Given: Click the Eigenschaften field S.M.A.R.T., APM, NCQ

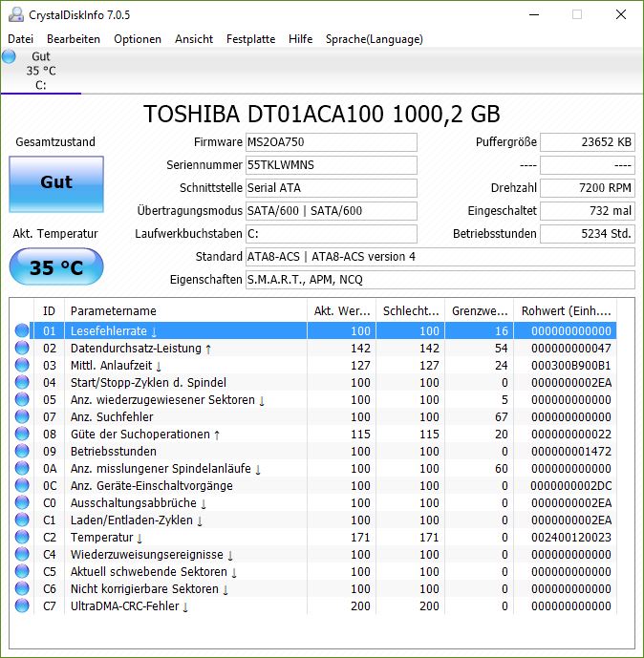Looking at the screenshot, I should pos(440,280).
